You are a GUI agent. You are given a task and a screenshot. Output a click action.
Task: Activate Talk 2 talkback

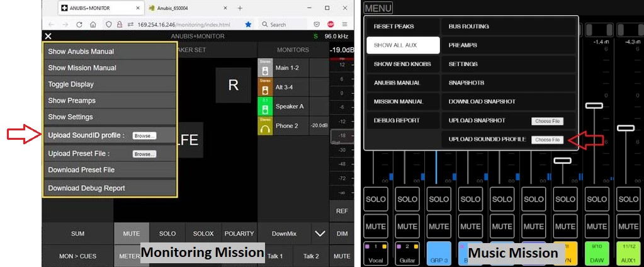tap(311, 256)
